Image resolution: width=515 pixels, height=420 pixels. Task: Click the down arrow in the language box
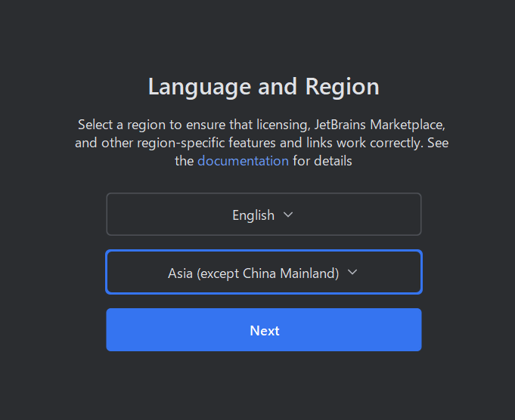click(x=288, y=215)
